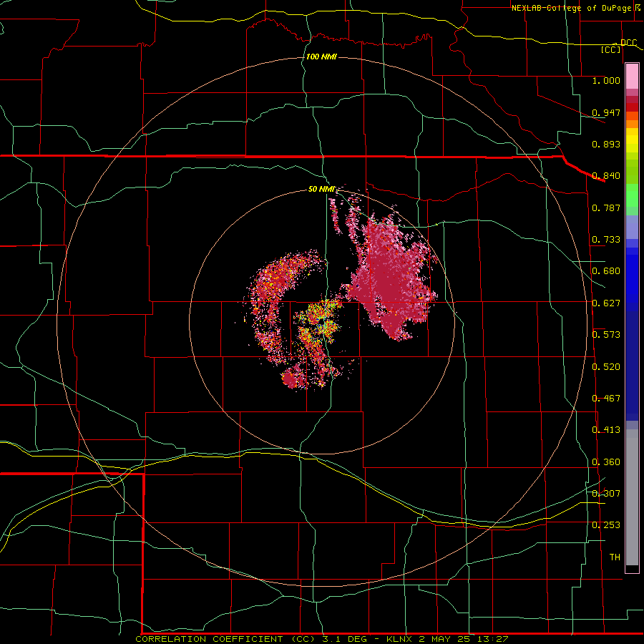Click the TH threshold label
Viewport: 644px width, 644px height.
615,557
